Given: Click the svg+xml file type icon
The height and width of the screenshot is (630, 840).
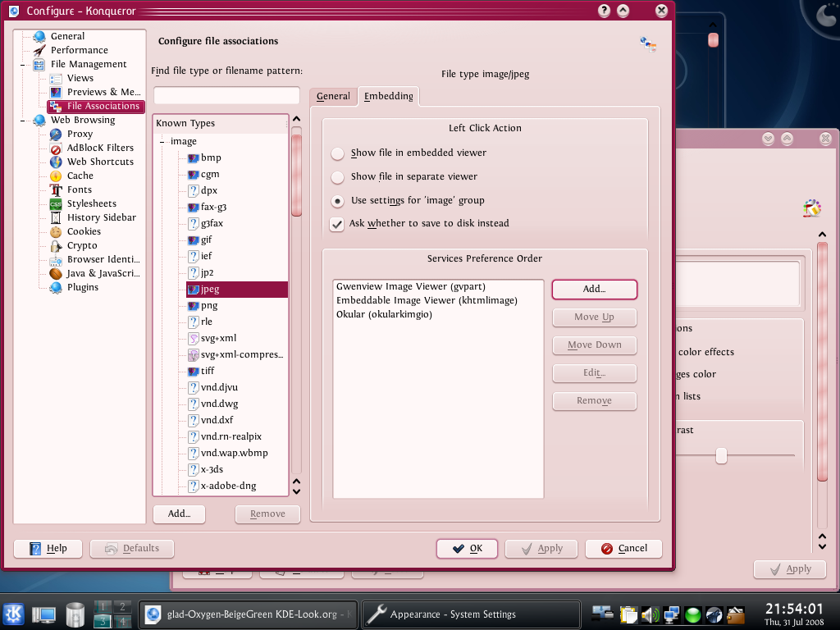Looking at the screenshot, I should click(194, 339).
